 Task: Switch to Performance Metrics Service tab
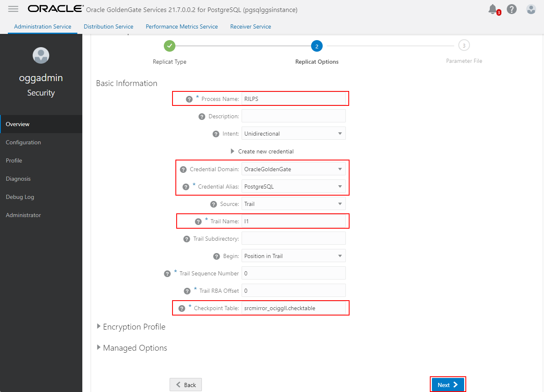[182, 26]
